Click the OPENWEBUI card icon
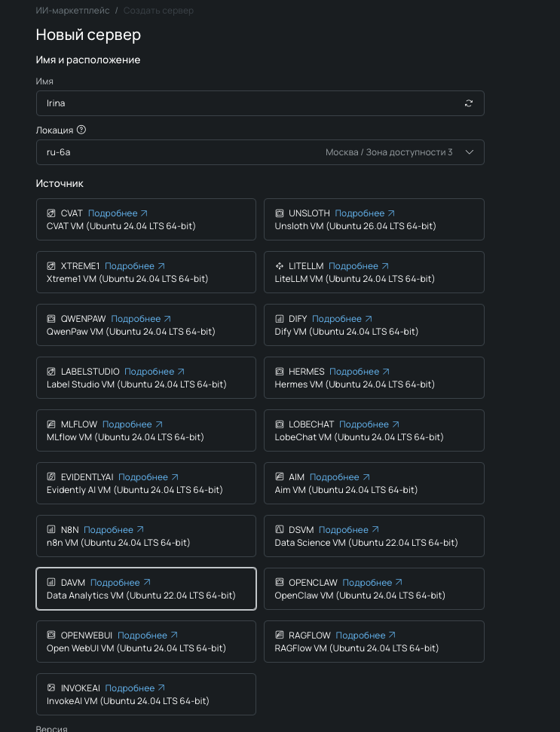Image resolution: width=560 pixels, height=732 pixels. pos(51,635)
